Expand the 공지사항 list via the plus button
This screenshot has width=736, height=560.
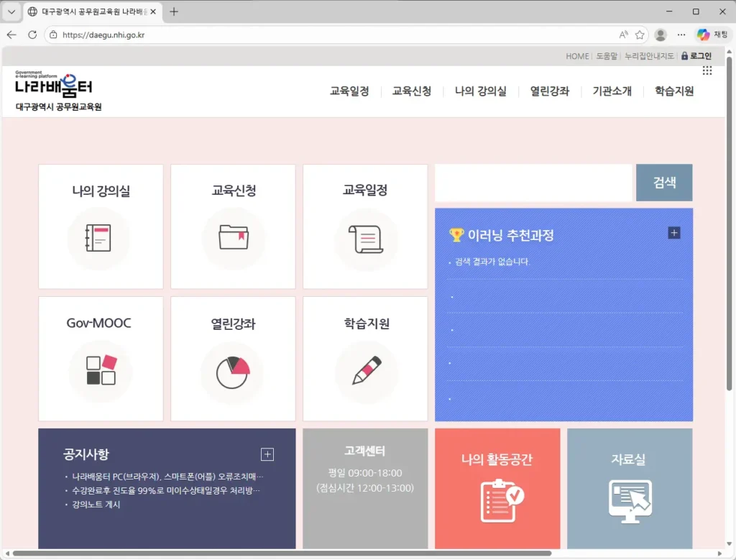[x=267, y=454]
